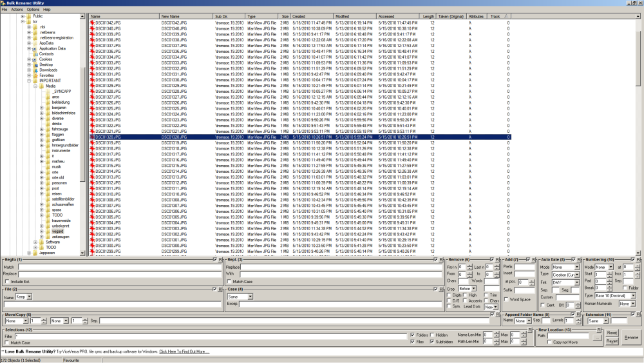Viewport: 644px width, 363px height.
Task: Open the Actions menu
Action: (x=17, y=10)
